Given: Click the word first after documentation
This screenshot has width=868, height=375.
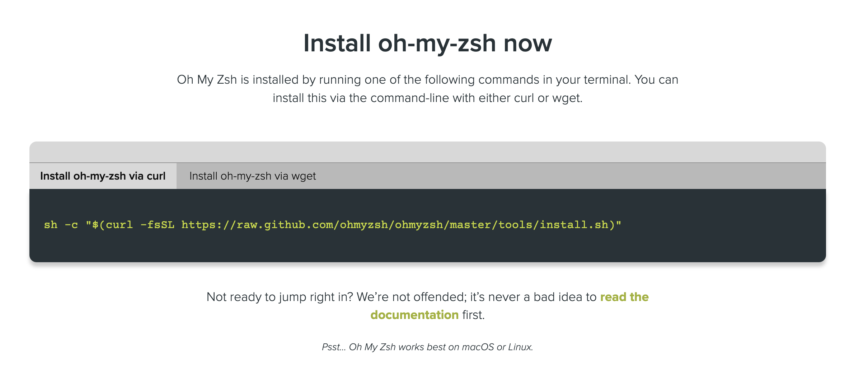Looking at the screenshot, I should click(473, 315).
